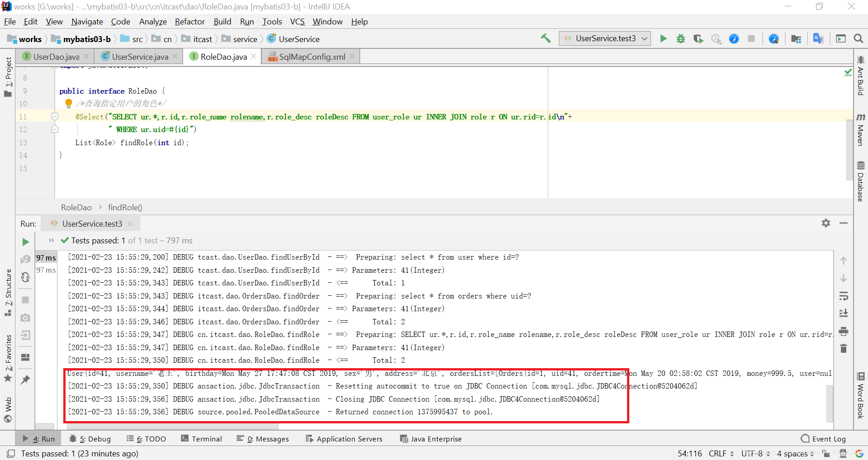Close the UserService.test3 run tab

[x=130, y=224]
